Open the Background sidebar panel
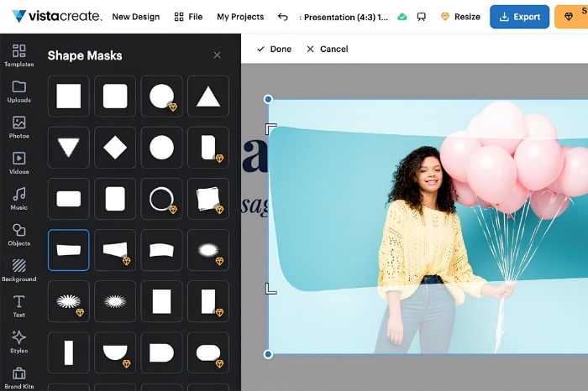This screenshot has height=391, width=588. (18, 270)
